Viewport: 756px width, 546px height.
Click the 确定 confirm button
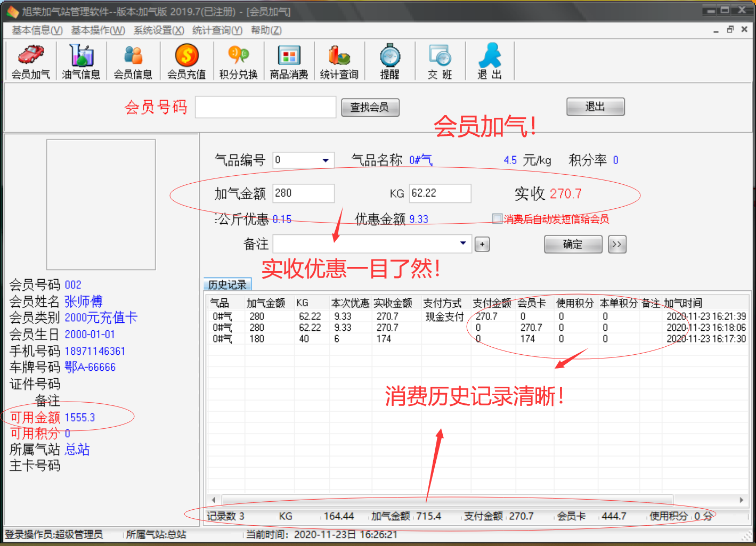point(573,244)
